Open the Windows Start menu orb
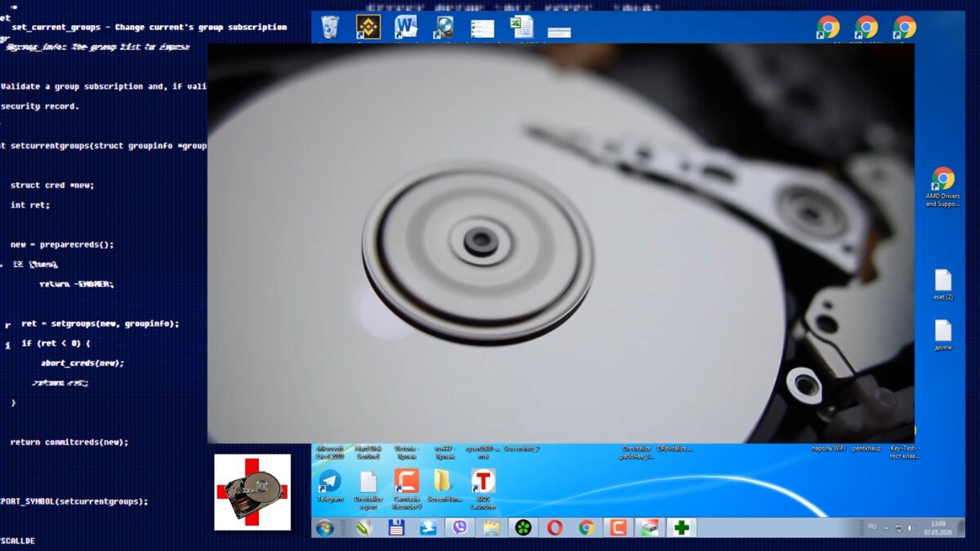The width and height of the screenshot is (980, 551). [325, 527]
